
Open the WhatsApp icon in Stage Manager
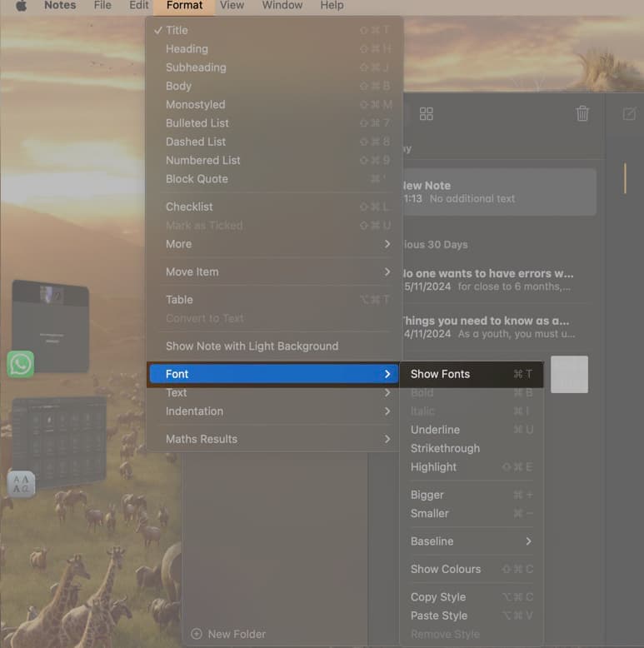point(20,365)
